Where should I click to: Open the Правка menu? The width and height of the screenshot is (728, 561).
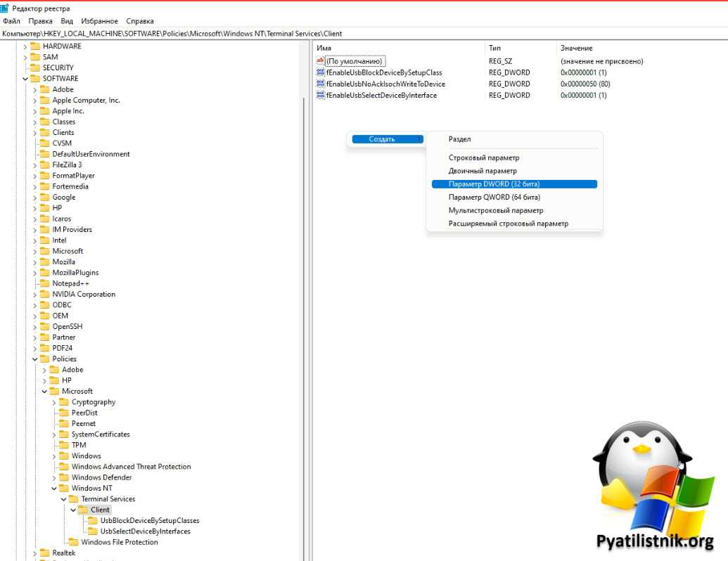click(x=41, y=21)
